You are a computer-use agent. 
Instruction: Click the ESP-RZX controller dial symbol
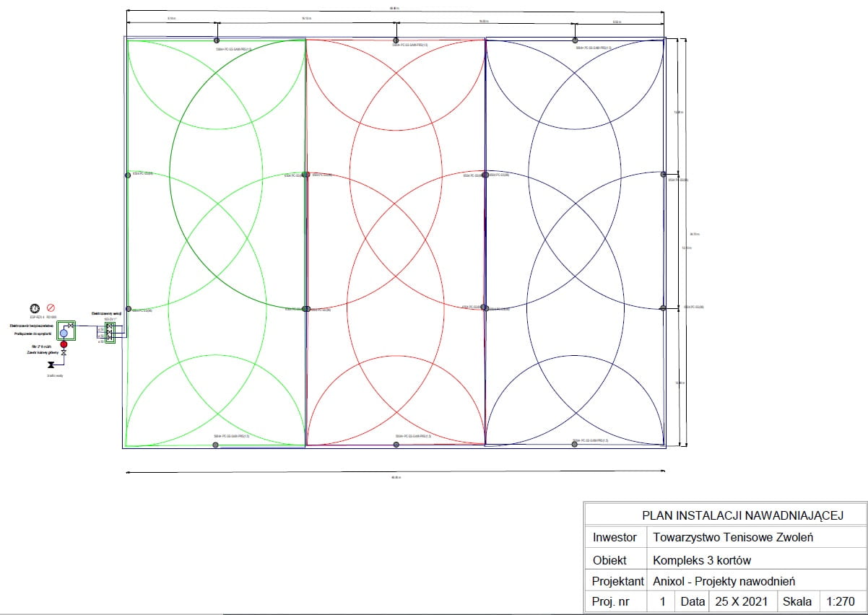point(35,308)
